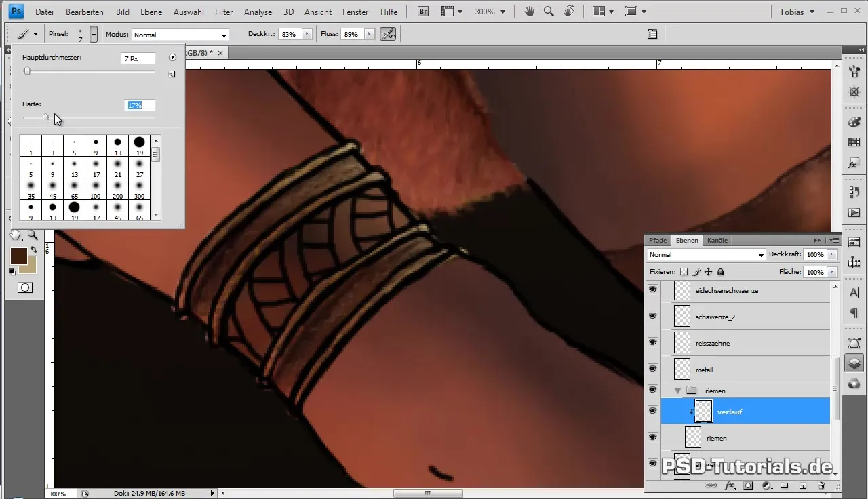Add a layer style via fx icon
Screen dimensions: 868x499
click(x=730, y=485)
